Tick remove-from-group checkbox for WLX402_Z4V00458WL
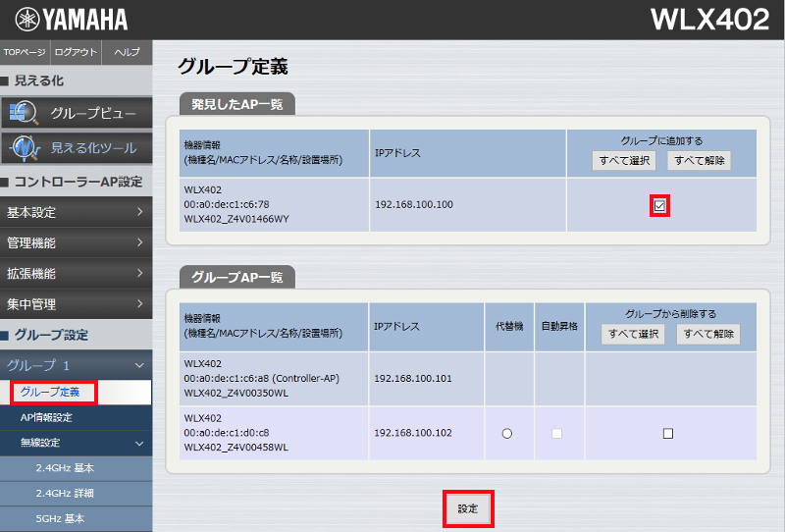Viewport: 785px width, 532px height. pyautogui.click(x=668, y=434)
